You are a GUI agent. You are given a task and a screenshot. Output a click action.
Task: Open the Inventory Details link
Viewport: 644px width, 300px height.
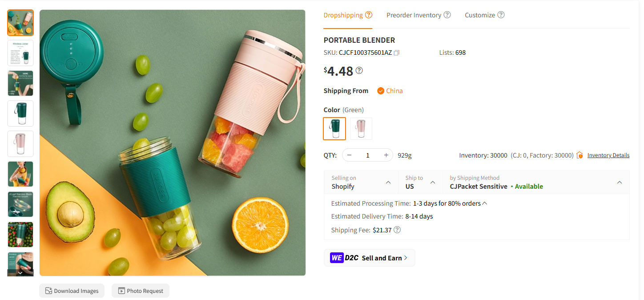(x=608, y=155)
